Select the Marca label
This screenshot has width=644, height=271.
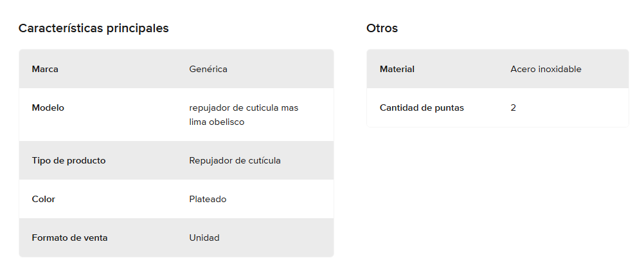[45, 69]
